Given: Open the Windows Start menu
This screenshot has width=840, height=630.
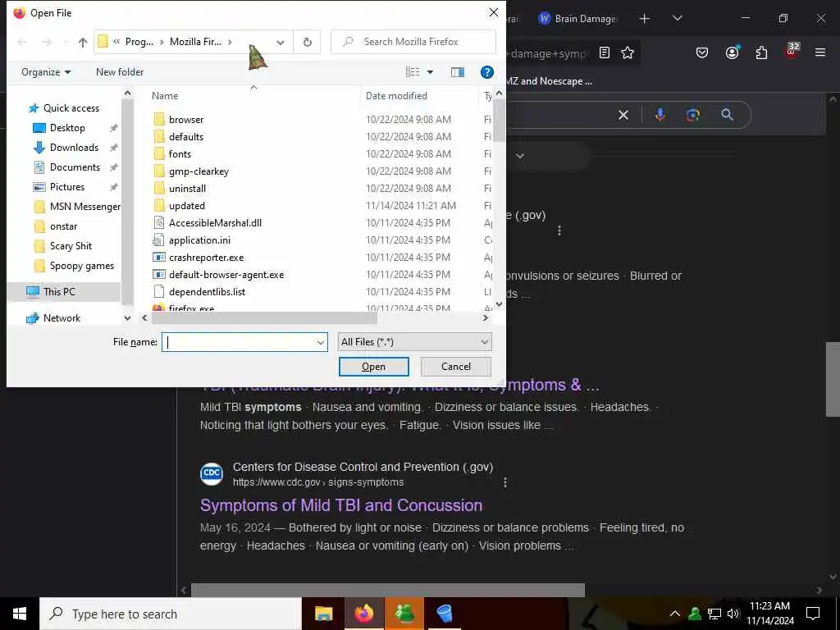Looking at the screenshot, I should 20,614.
